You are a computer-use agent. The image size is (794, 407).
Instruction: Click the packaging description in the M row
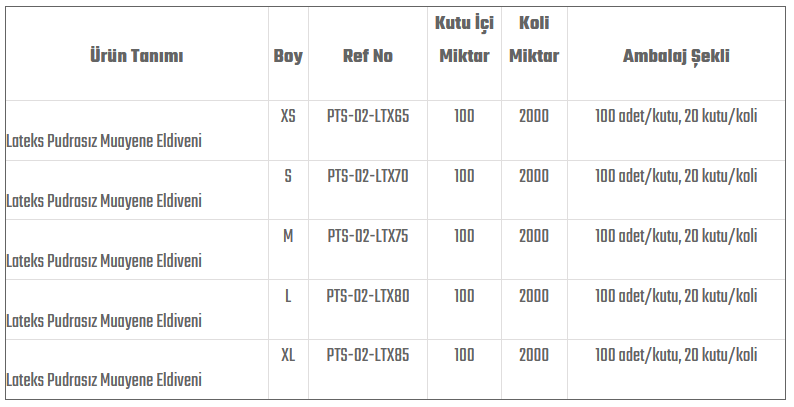pos(676,236)
